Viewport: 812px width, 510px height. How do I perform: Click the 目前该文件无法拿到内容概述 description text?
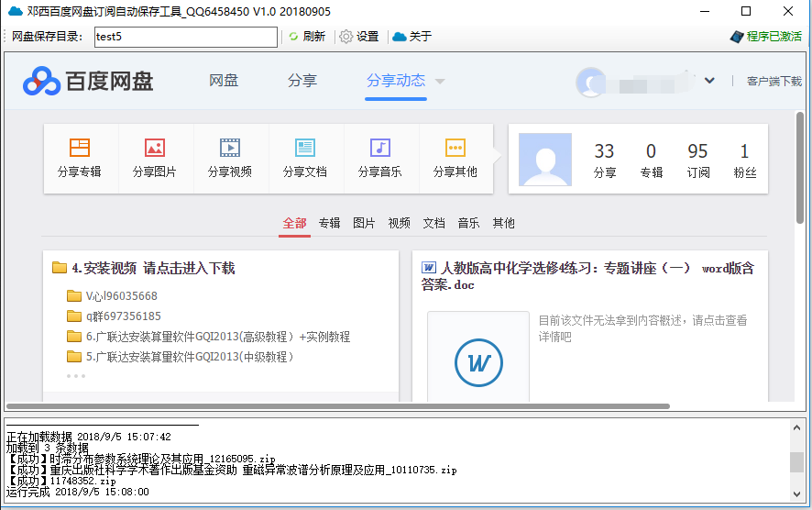click(x=642, y=328)
